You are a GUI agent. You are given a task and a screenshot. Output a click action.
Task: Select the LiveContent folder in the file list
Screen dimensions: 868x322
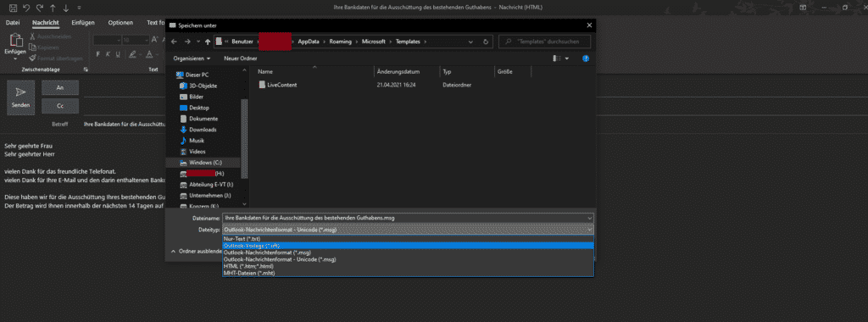point(278,86)
